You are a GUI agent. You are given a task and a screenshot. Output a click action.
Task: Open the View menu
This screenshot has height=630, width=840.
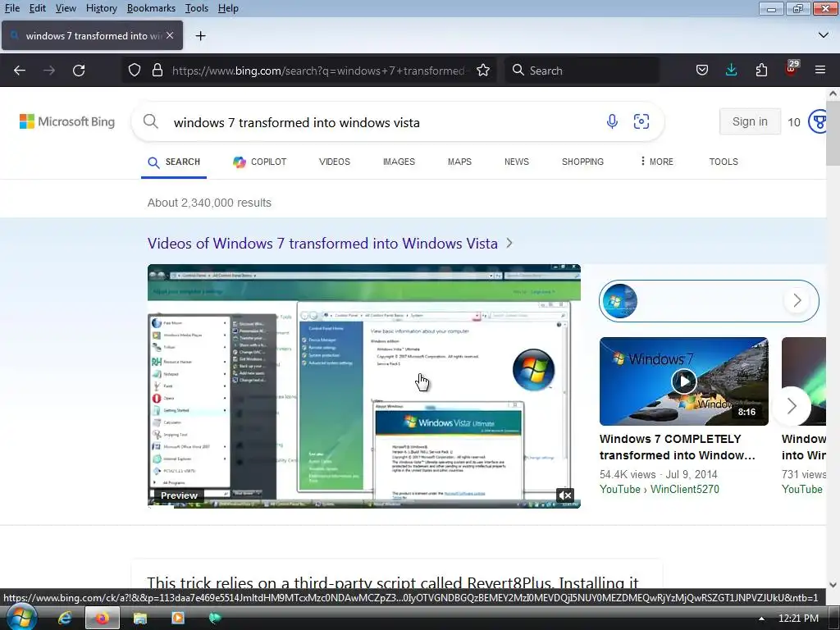pos(66,8)
